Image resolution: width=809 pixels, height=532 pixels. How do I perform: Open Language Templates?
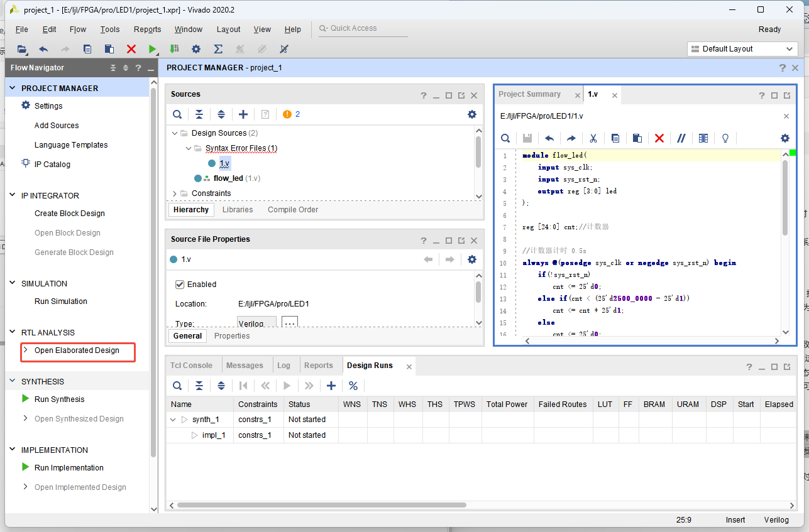point(71,145)
